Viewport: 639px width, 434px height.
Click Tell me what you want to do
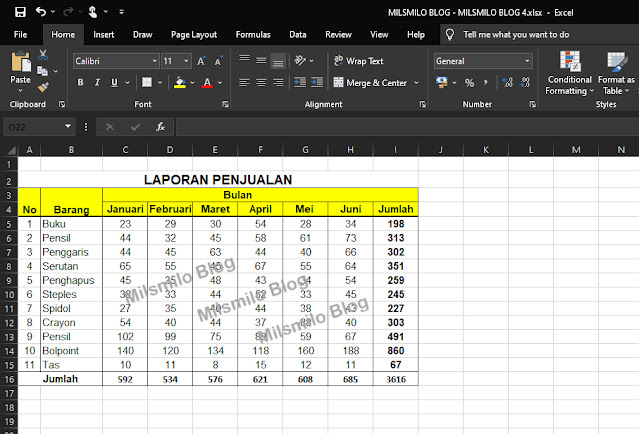point(516,35)
